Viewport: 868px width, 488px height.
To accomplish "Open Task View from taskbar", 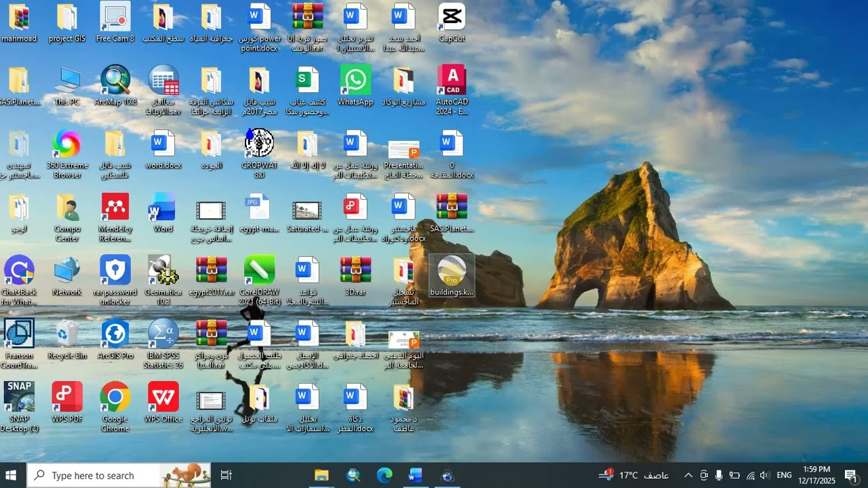I will point(226,475).
